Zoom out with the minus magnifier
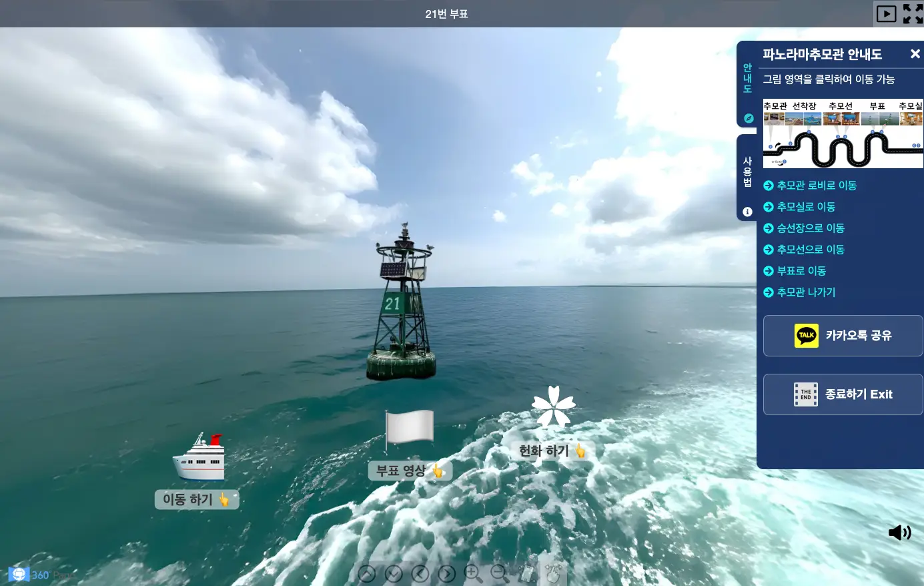The width and height of the screenshot is (924, 586). click(x=500, y=573)
